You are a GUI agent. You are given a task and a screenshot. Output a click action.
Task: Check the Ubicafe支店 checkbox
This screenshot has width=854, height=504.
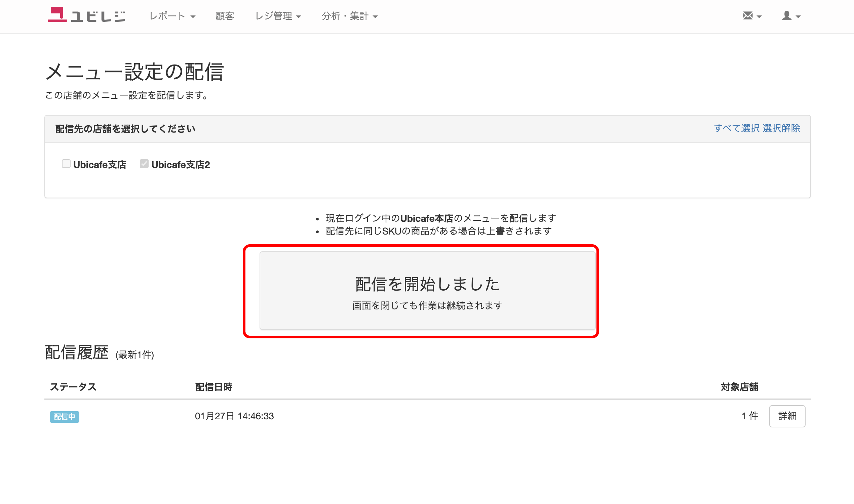click(66, 164)
